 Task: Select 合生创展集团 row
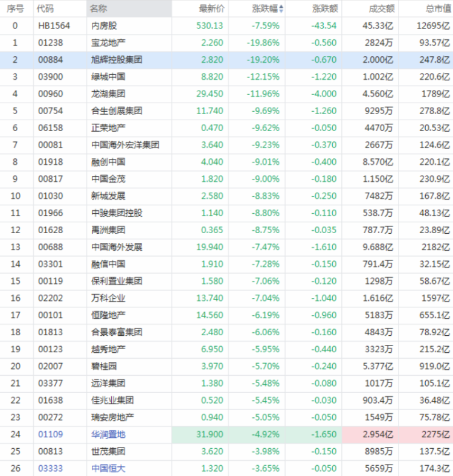click(226, 111)
